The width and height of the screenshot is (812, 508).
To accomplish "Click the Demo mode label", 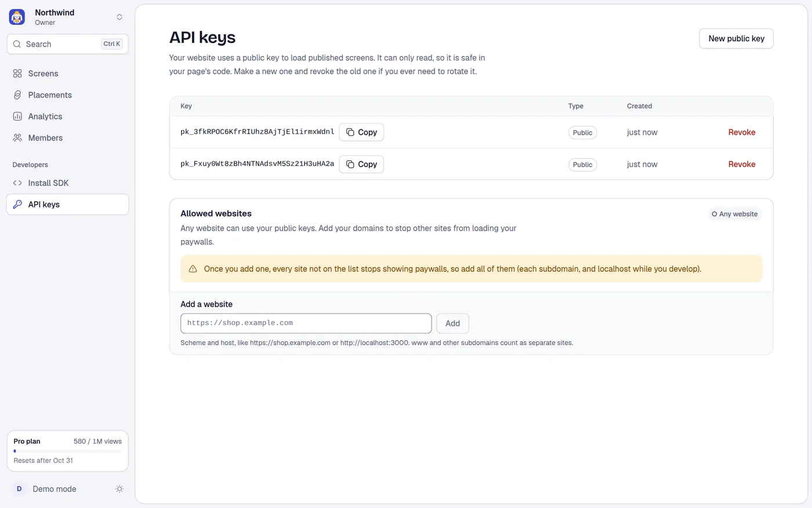I will pyautogui.click(x=55, y=489).
